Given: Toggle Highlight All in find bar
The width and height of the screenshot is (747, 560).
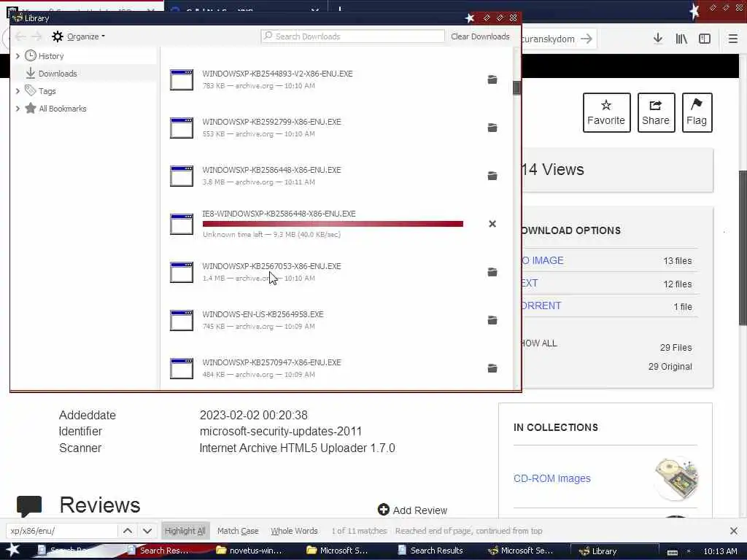Looking at the screenshot, I should pos(185,531).
